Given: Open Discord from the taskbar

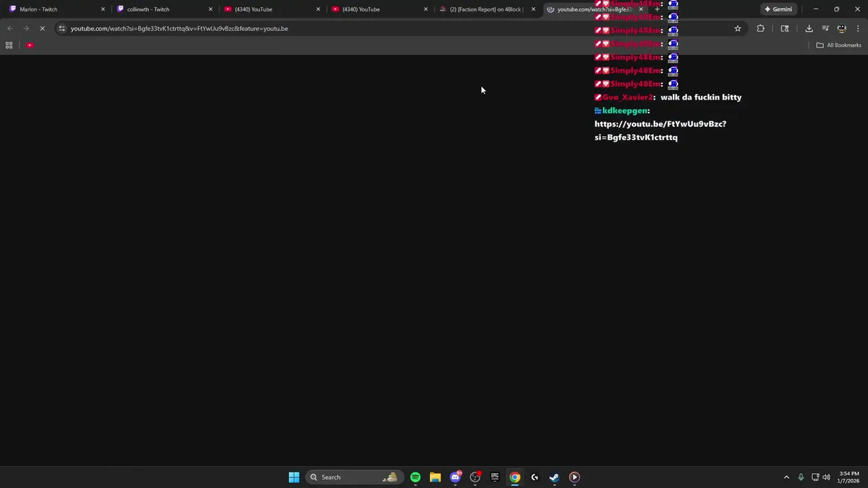Looking at the screenshot, I should point(455,477).
